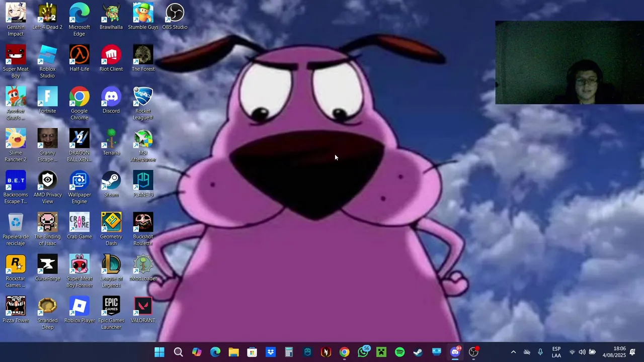Image resolution: width=644 pixels, height=362 pixels.
Task: Select the Papelera de reciclaje icon
Action: point(16,230)
